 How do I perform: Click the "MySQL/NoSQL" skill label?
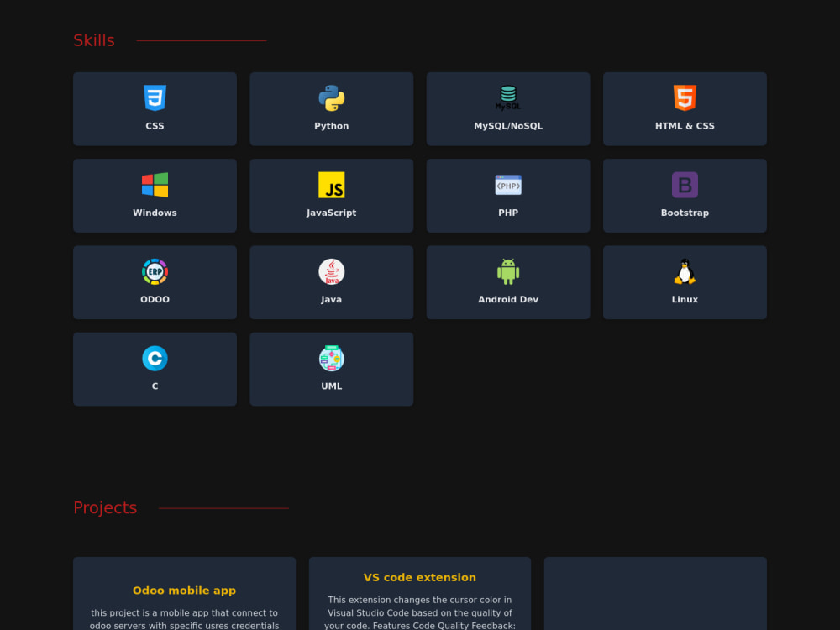tap(508, 126)
